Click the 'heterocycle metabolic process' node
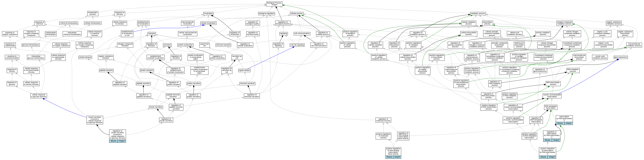This screenshot has width=644, height=160. (514, 33)
